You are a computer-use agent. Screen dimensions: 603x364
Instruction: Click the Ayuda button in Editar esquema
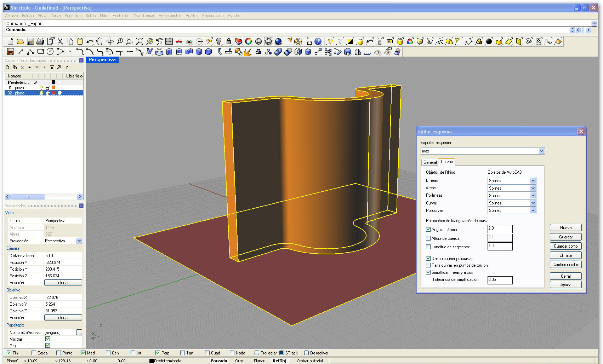pos(565,285)
